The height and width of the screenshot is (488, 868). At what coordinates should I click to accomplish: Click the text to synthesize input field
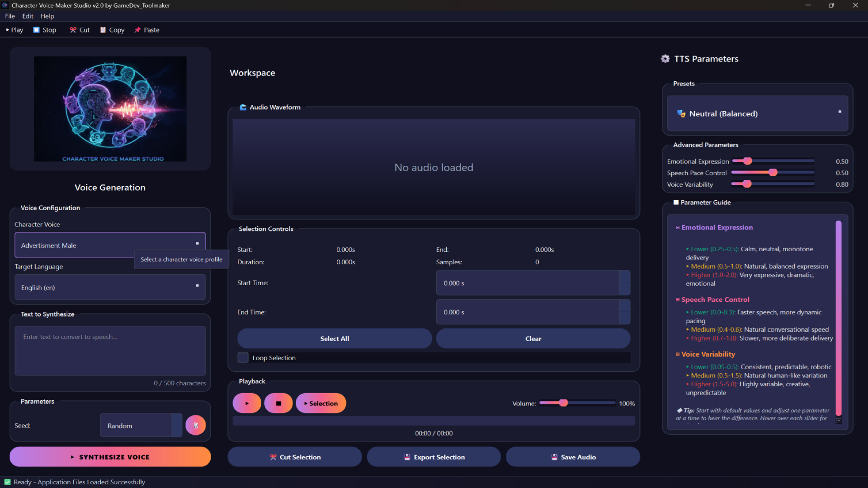(x=110, y=351)
